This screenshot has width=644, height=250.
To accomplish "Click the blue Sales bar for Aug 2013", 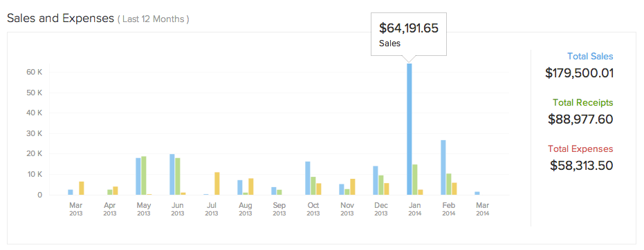I will point(240,188).
